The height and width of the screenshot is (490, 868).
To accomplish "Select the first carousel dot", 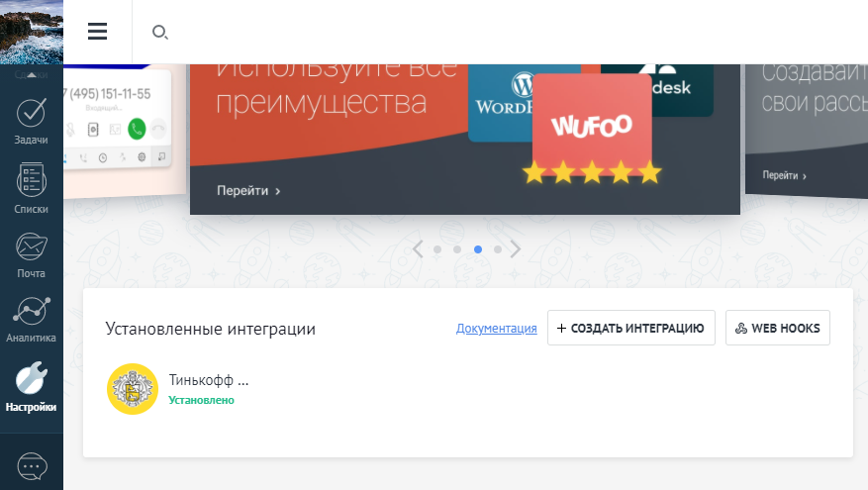I will tap(437, 249).
